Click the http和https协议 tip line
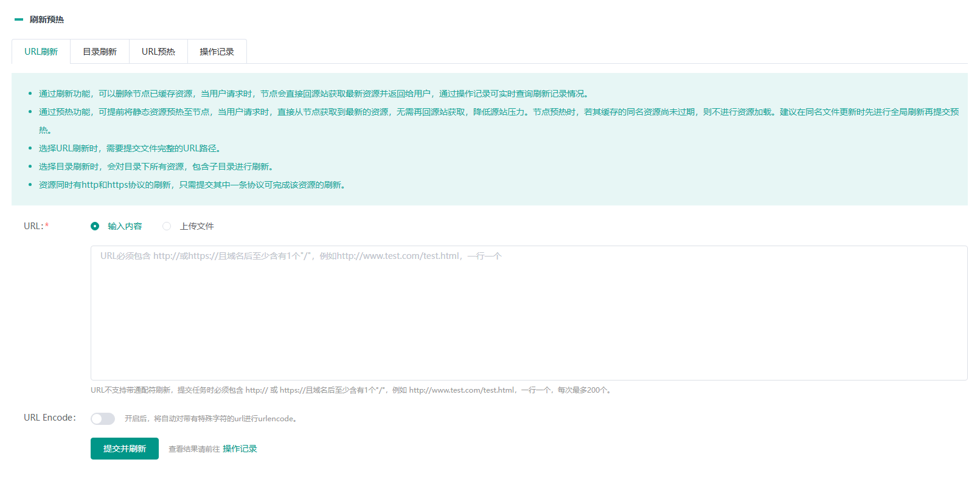 pos(193,185)
